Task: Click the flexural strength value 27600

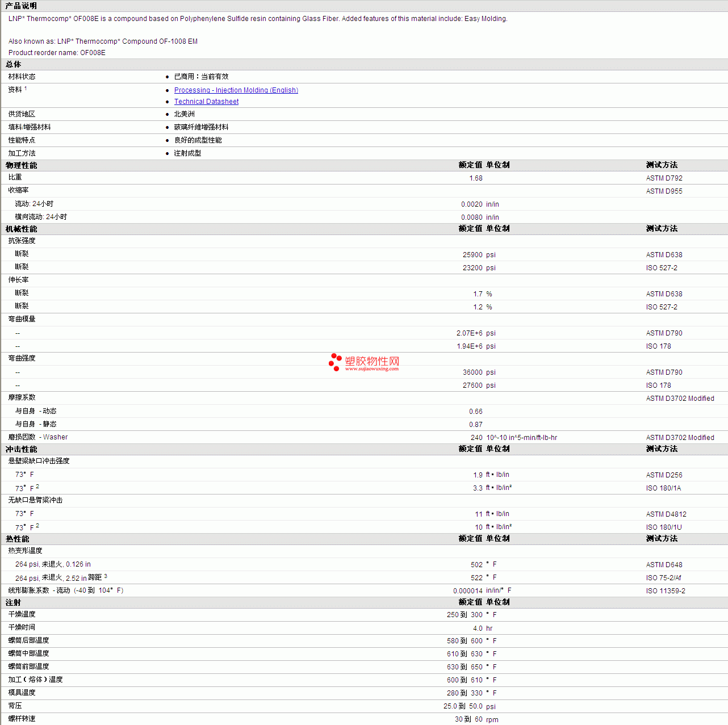Action: (472, 385)
